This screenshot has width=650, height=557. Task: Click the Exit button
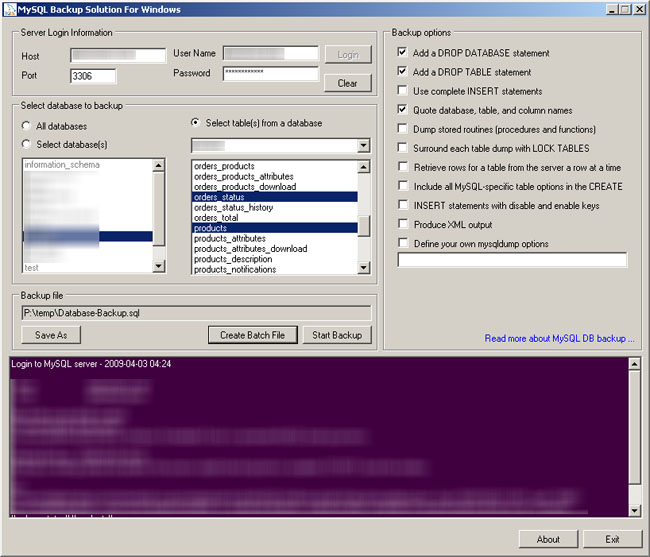612,539
